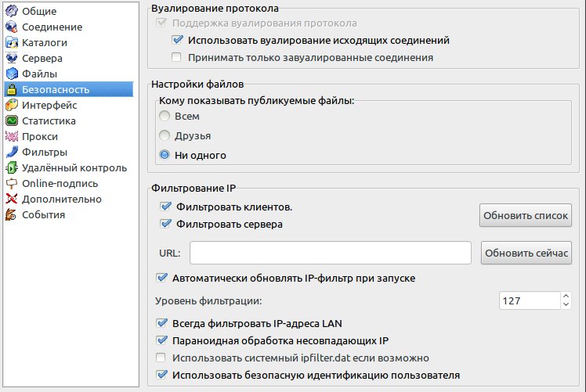
Task: Click the События icon
Action: click(12, 215)
